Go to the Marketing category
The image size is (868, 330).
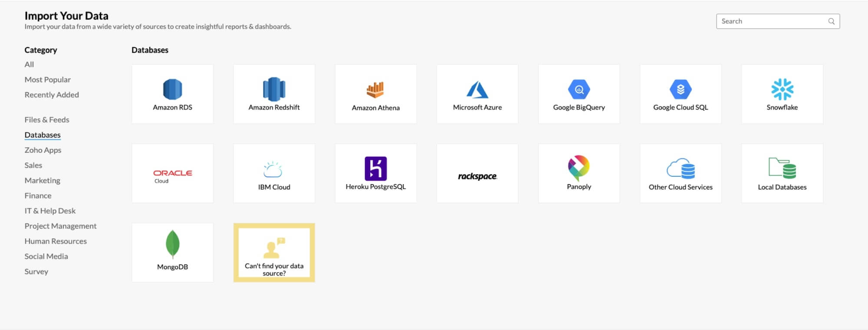(x=42, y=181)
